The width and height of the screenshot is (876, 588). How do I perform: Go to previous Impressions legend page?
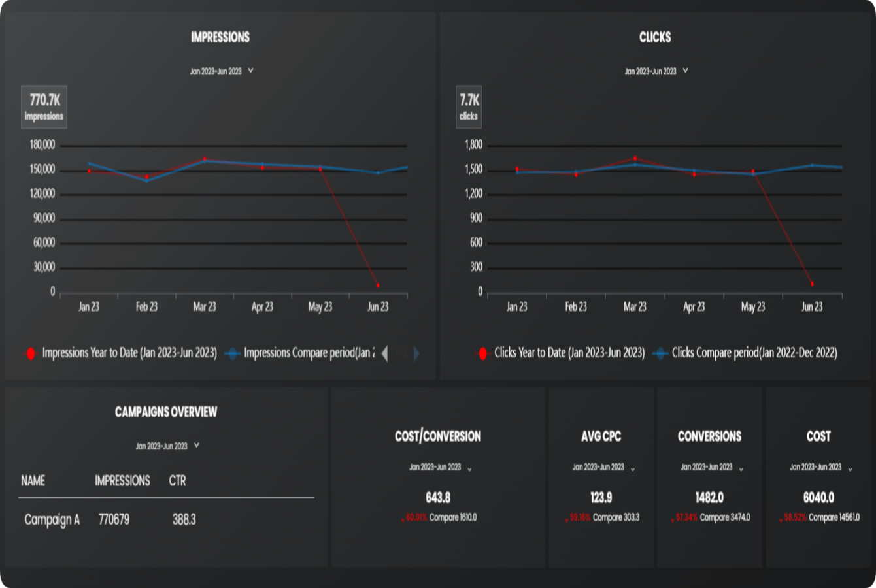[384, 353]
